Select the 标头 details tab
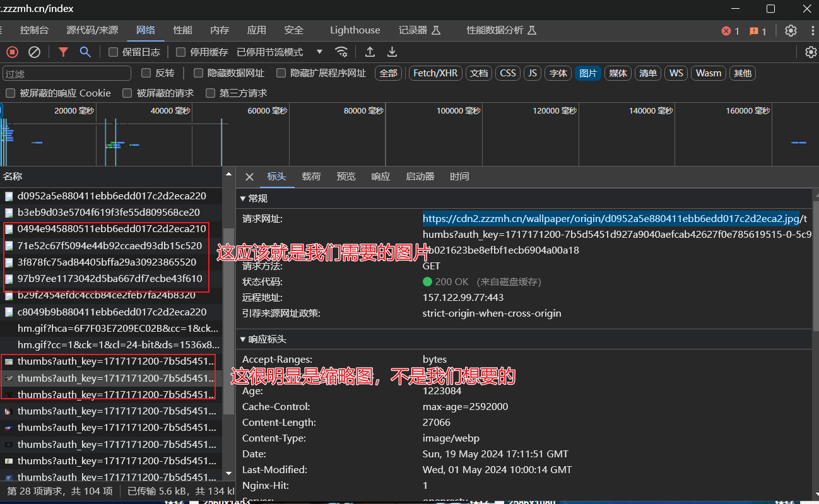This screenshot has width=819, height=504. pyautogui.click(x=277, y=177)
